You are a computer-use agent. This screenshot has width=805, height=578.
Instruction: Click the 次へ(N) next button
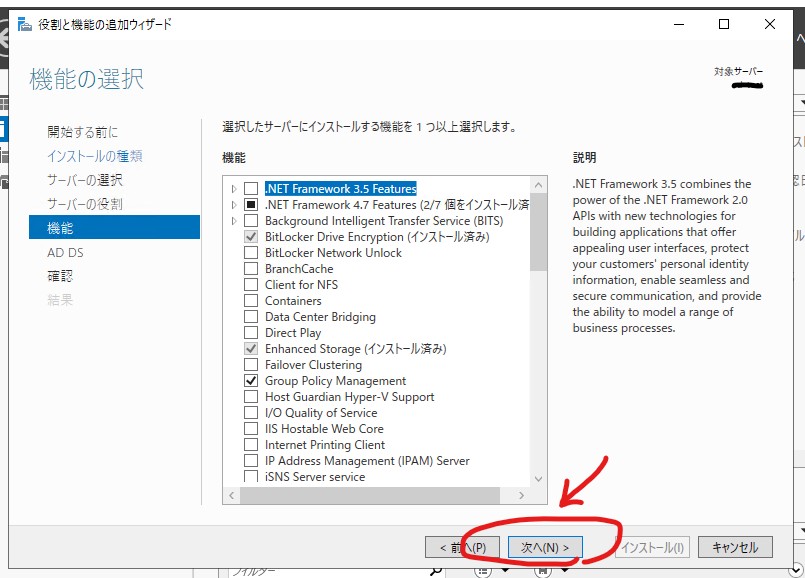545,547
